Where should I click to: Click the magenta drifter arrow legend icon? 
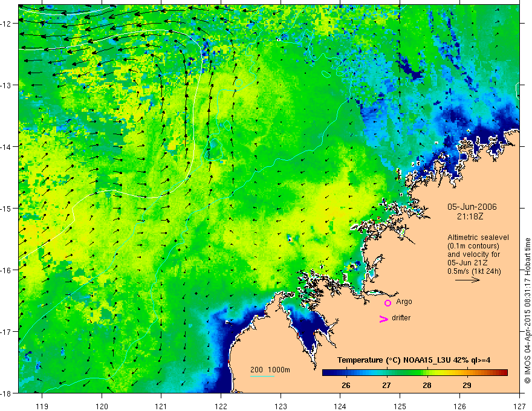click(x=384, y=319)
